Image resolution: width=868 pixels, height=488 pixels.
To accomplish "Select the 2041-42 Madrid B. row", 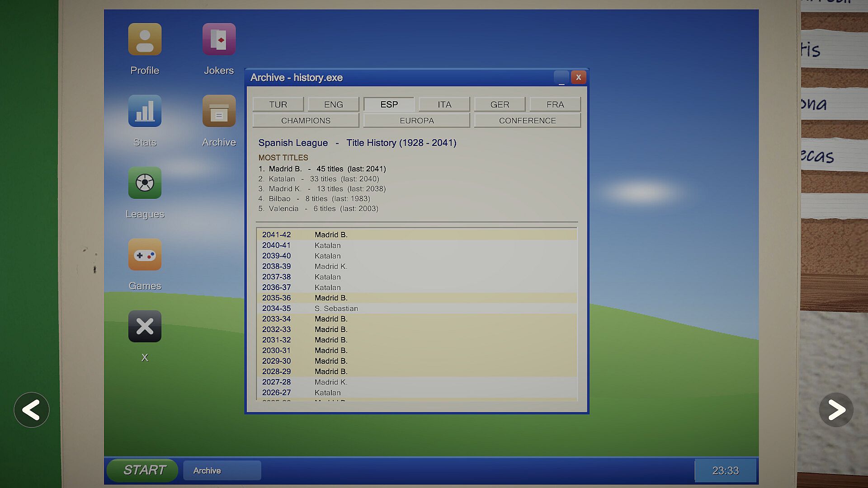I will coord(417,235).
